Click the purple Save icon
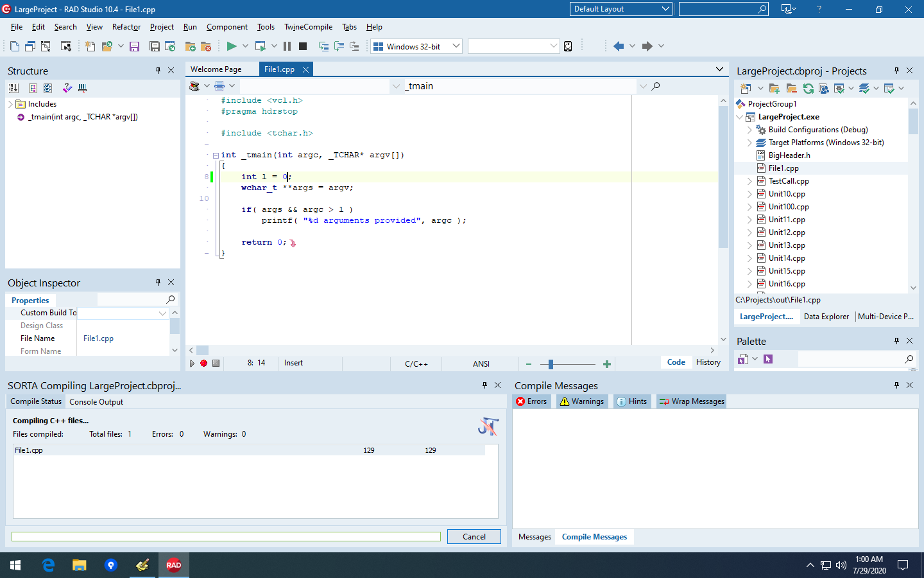Screen dimensions: 924x578 pos(134,46)
